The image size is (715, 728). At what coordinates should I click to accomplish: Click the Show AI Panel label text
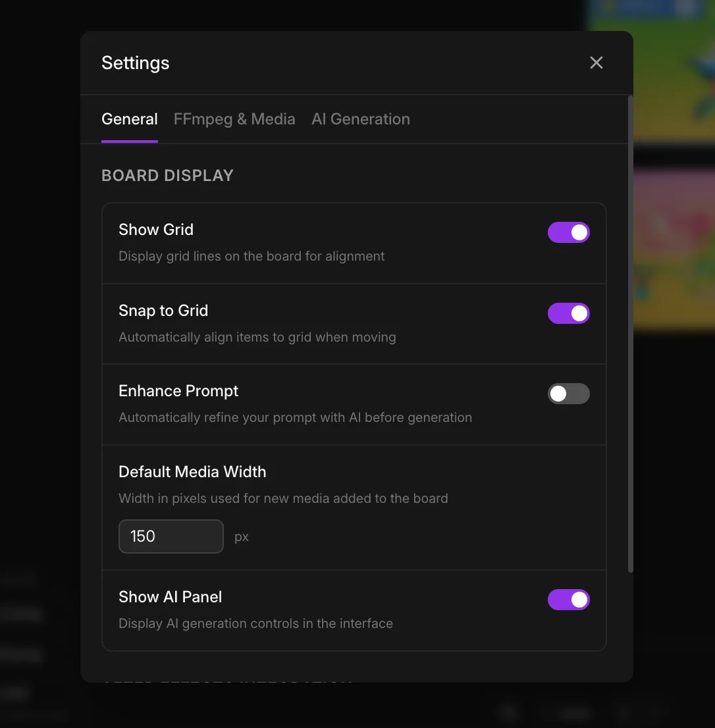pyautogui.click(x=170, y=597)
